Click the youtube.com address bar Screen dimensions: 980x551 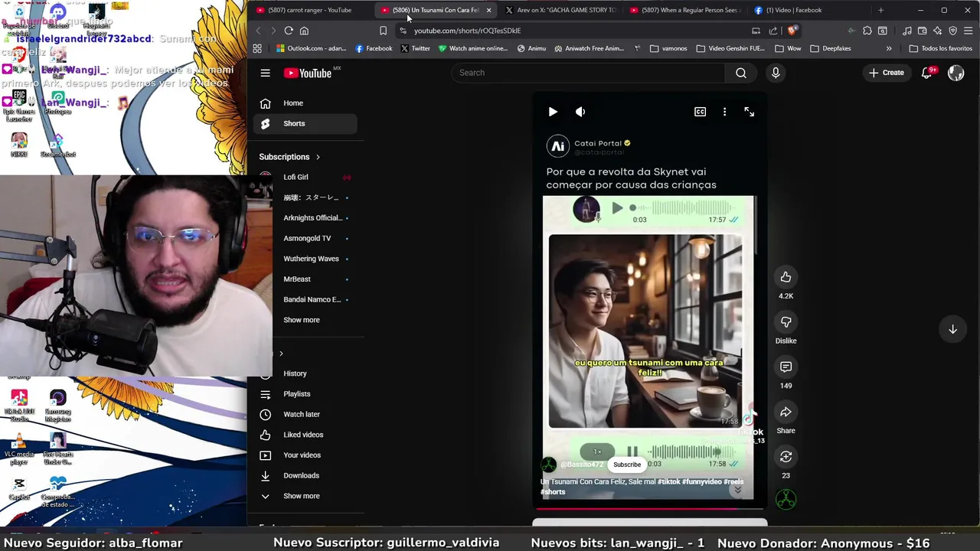574,31
